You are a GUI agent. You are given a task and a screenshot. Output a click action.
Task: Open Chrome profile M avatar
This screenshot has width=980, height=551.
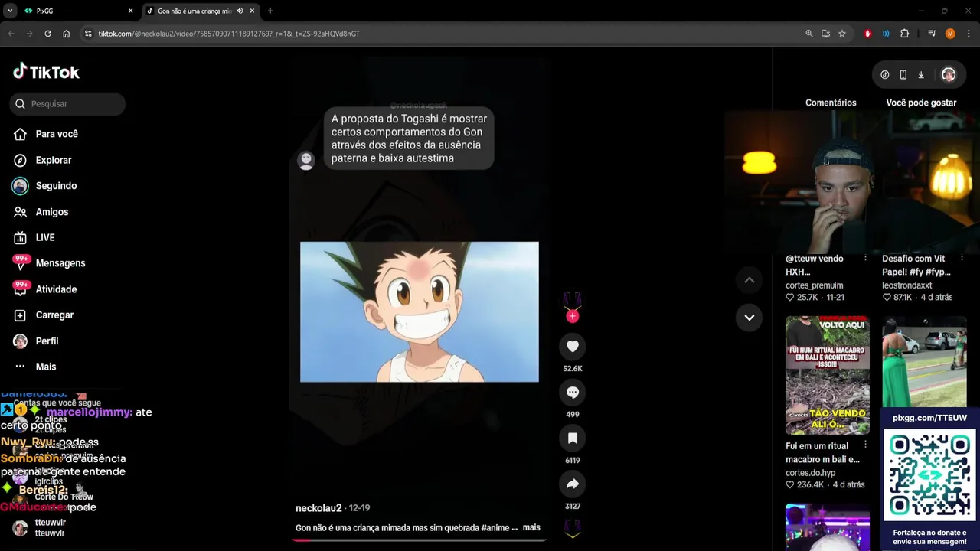[x=950, y=34]
